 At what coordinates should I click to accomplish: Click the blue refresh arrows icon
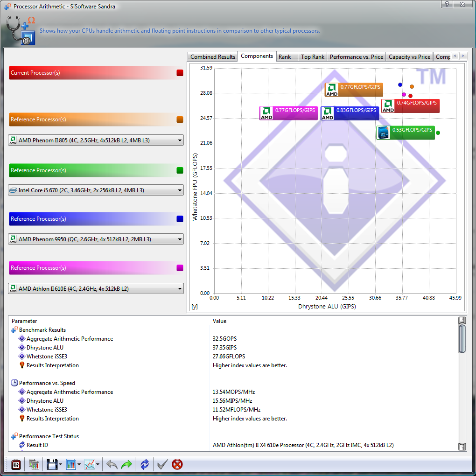click(x=145, y=464)
